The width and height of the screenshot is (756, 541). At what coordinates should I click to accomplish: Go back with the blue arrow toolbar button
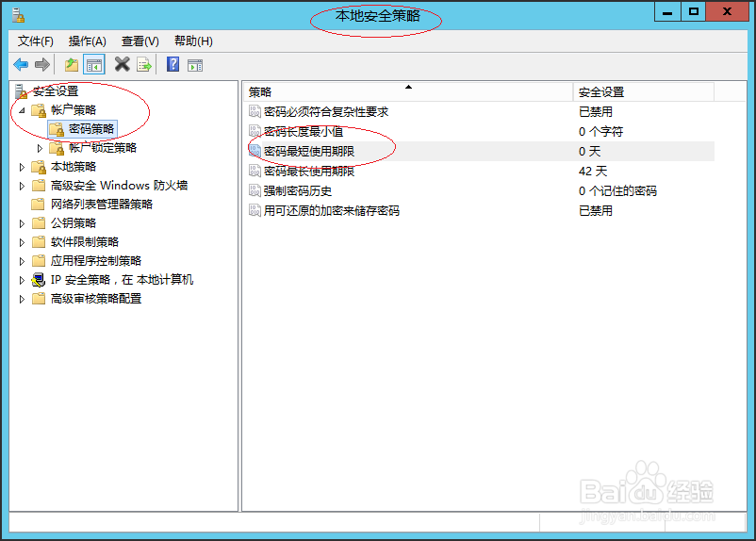click(21, 64)
